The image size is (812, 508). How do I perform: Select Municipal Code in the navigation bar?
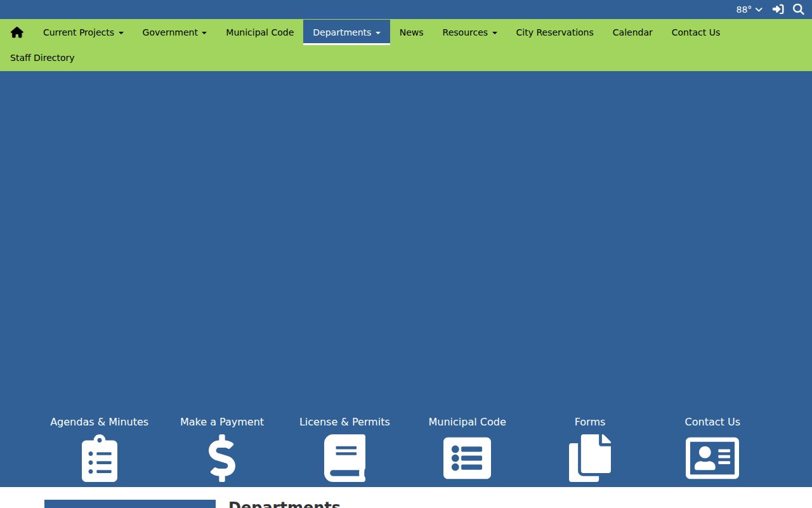click(260, 32)
